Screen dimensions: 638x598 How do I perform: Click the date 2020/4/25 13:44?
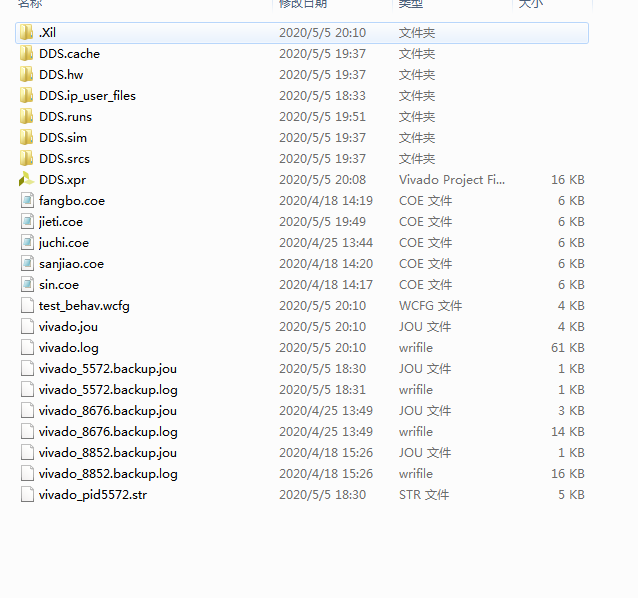326,242
